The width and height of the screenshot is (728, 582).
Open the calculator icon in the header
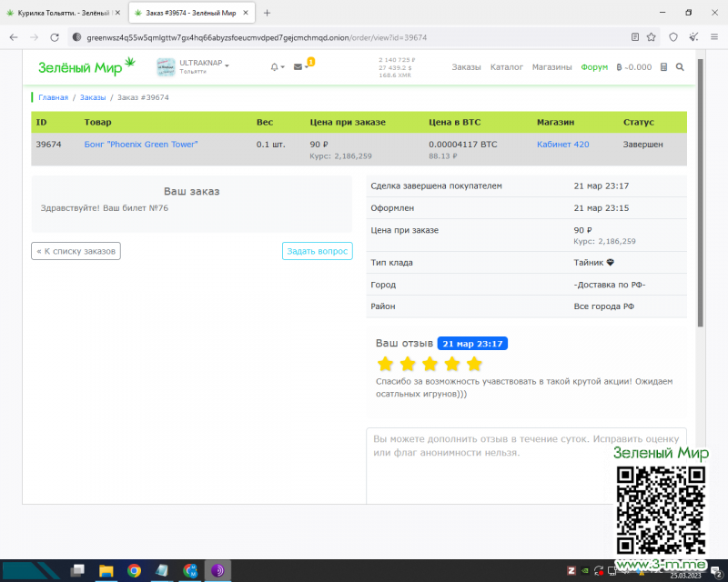[x=663, y=67]
